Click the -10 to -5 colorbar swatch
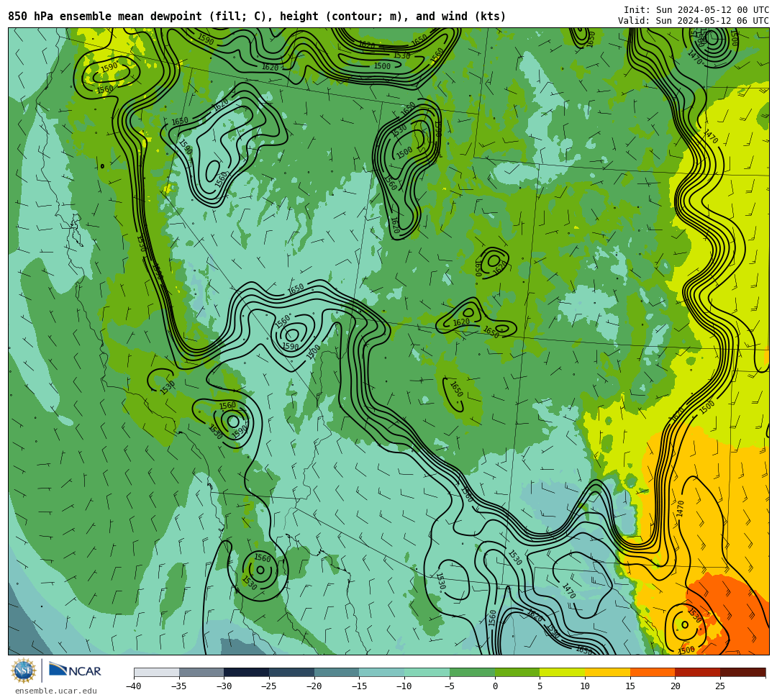 coord(427,672)
